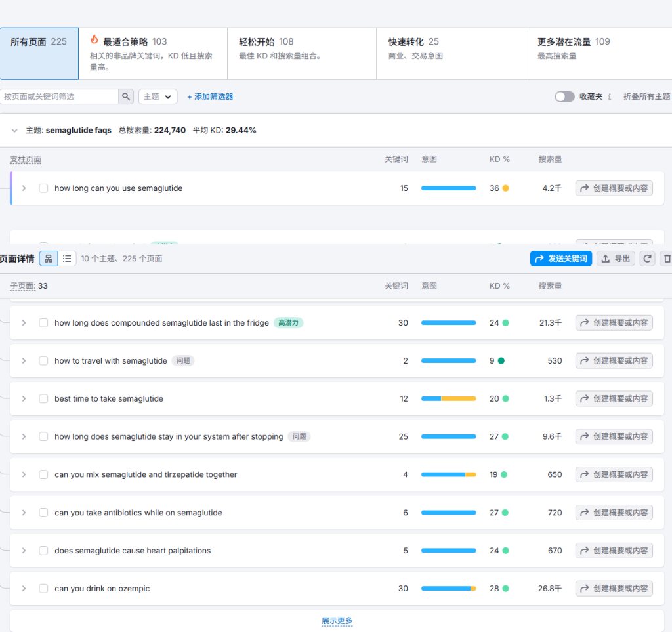Click KD % header in pillar table
Screen dimensions: 672x632
tap(499, 159)
